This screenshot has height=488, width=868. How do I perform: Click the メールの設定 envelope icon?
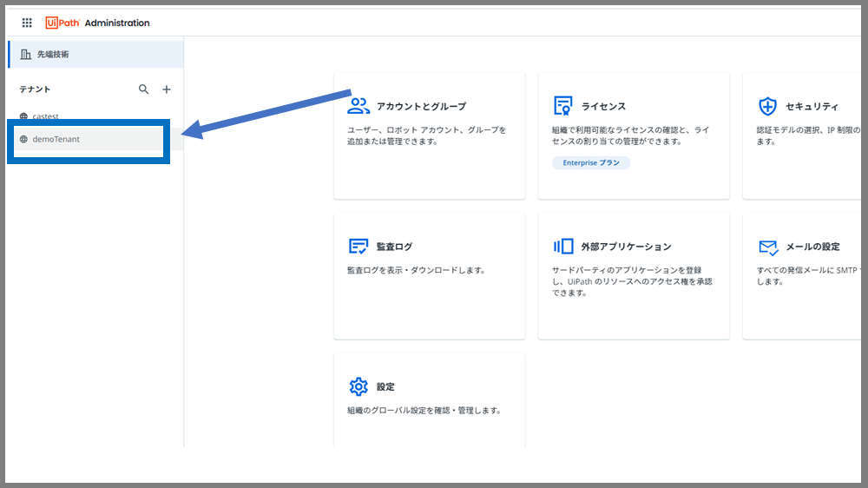coord(768,247)
